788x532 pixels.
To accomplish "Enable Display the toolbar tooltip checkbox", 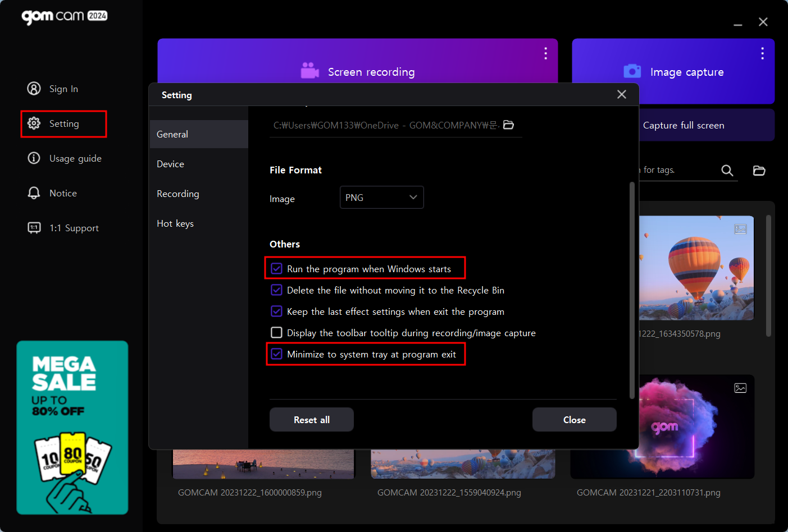I will coord(277,333).
